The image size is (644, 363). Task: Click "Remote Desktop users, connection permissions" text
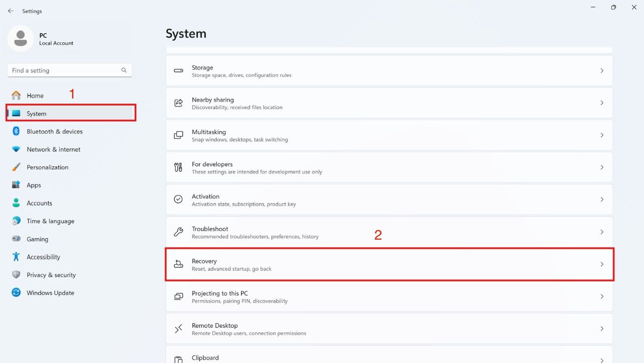click(249, 333)
